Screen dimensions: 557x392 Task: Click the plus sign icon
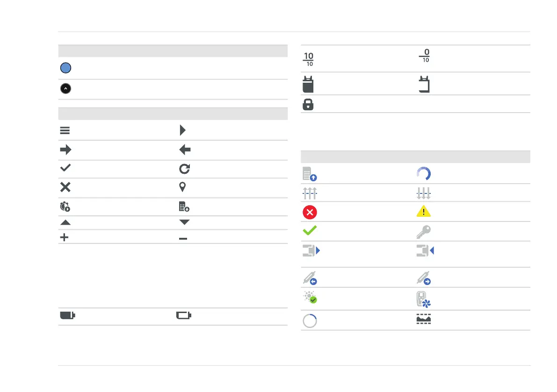64,237
